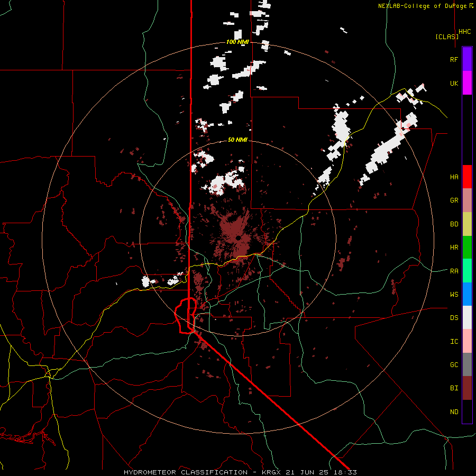The width and height of the screenshot is (476, 476).
Task: Click the HA red legend swatch
Action: (x=467, y=177)
